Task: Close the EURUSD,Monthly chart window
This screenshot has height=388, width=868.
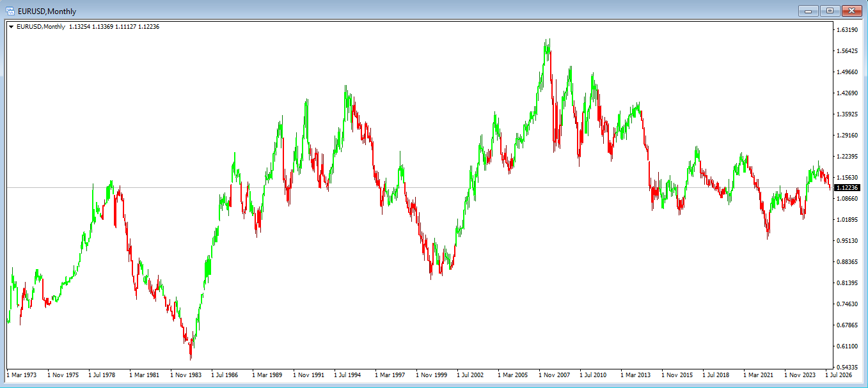Action: [851, 10]
